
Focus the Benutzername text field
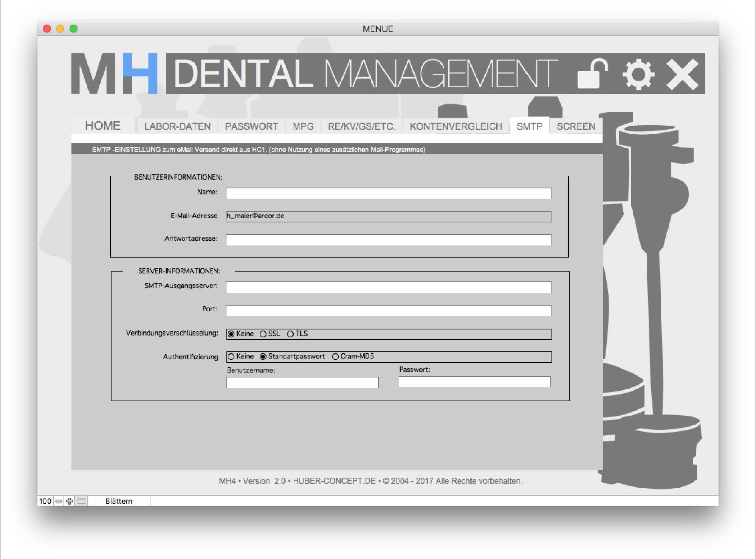302,382
